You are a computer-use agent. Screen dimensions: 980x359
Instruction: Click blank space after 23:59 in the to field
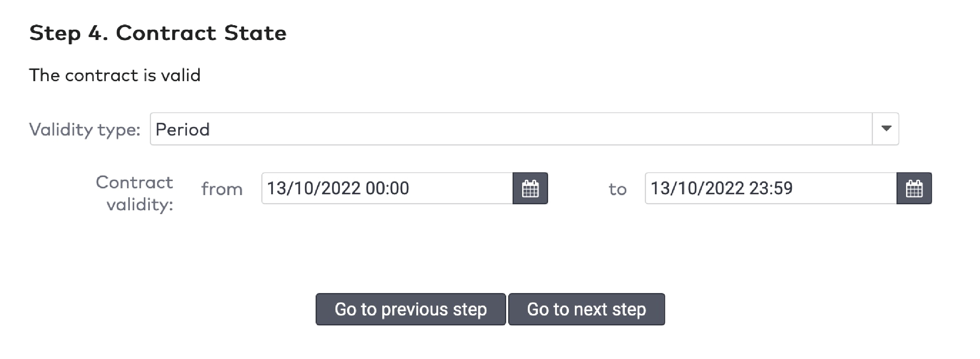coord(843,188)
